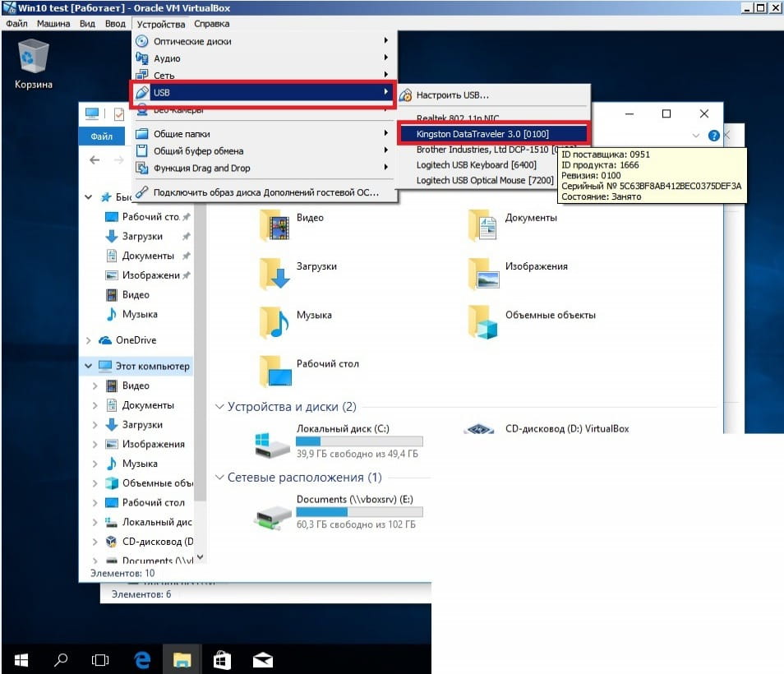
Task: Open the Музыка folder icon
Action: pos(275,322)
